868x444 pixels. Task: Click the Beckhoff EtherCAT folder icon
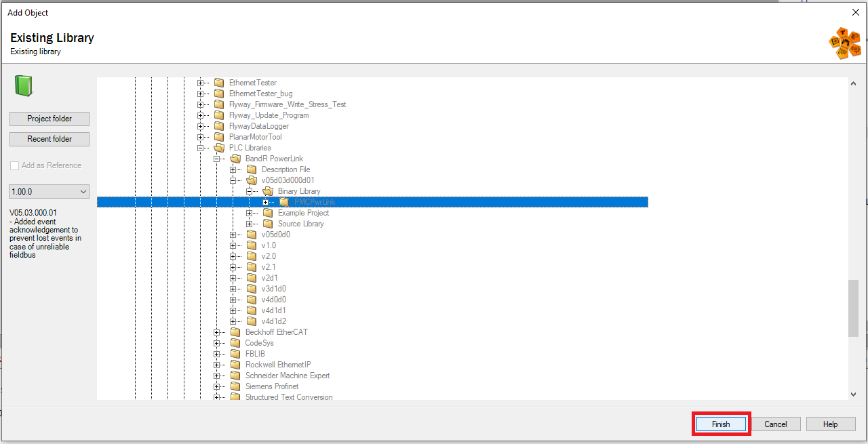click(x=235, y=332)
